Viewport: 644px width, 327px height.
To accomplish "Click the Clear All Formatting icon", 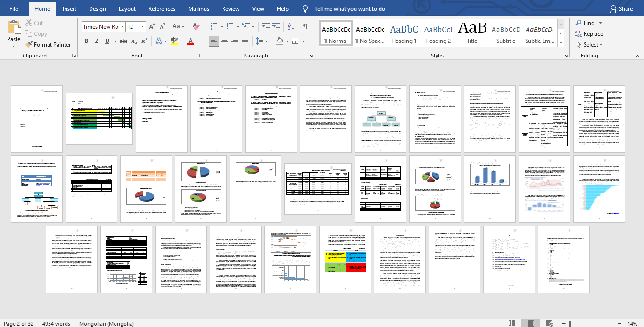I will [197, 26].
